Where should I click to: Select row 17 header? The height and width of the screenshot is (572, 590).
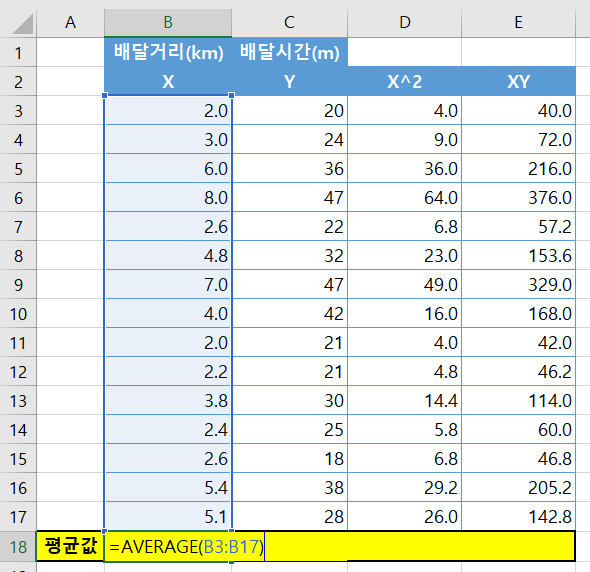[x=18, y=516]
